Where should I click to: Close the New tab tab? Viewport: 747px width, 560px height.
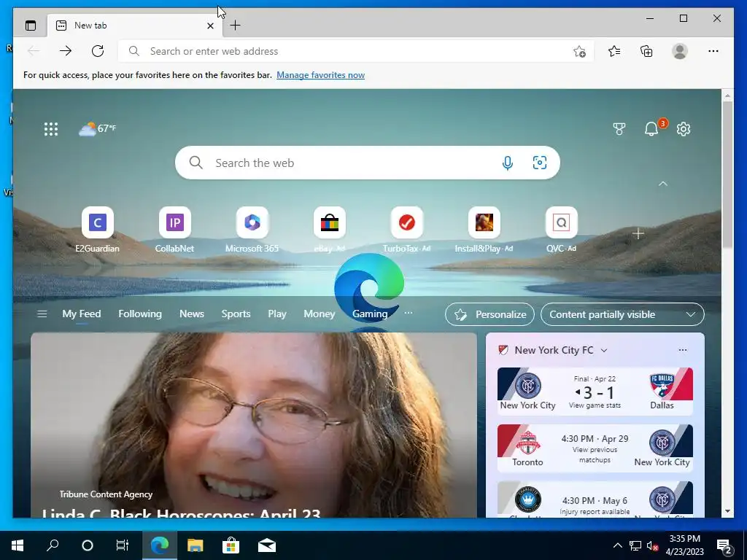pyautogui.click(x=210, y=26)
